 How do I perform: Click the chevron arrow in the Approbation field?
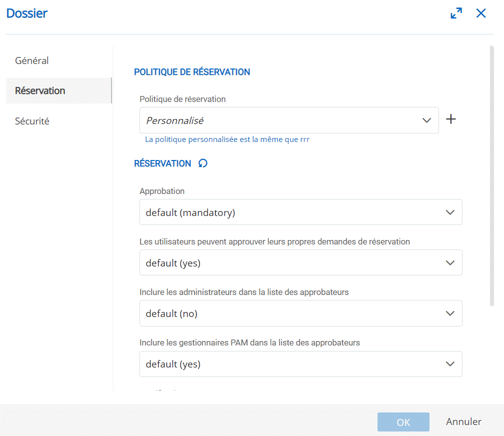(450, 212)
